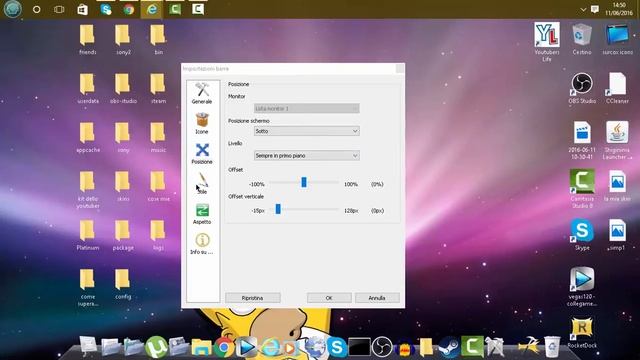Launch Chrome from the RocketDock bar
This screenshot has height=360, width=640.
(224, 347)
